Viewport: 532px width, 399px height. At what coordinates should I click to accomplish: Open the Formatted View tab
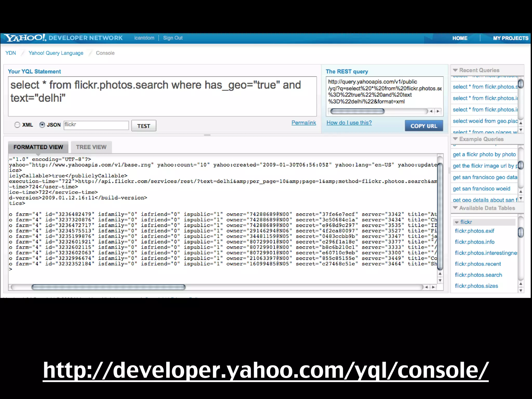point(38,147)
